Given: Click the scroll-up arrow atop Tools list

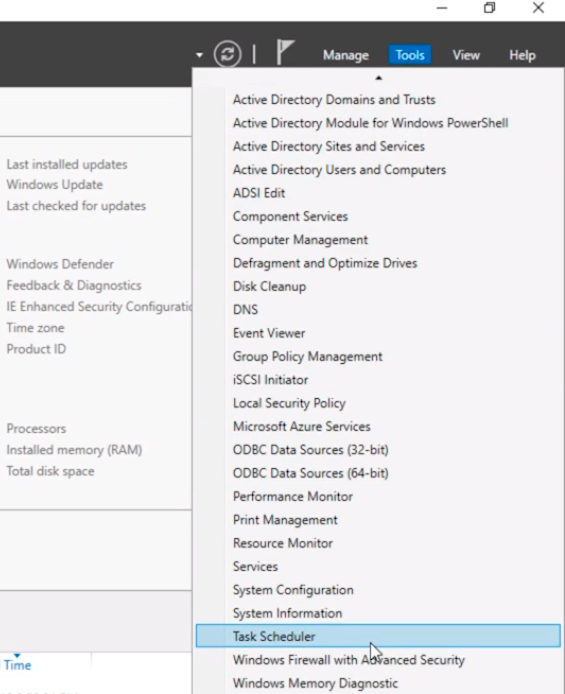Looking at the screenshot, I should click(378, 78).
